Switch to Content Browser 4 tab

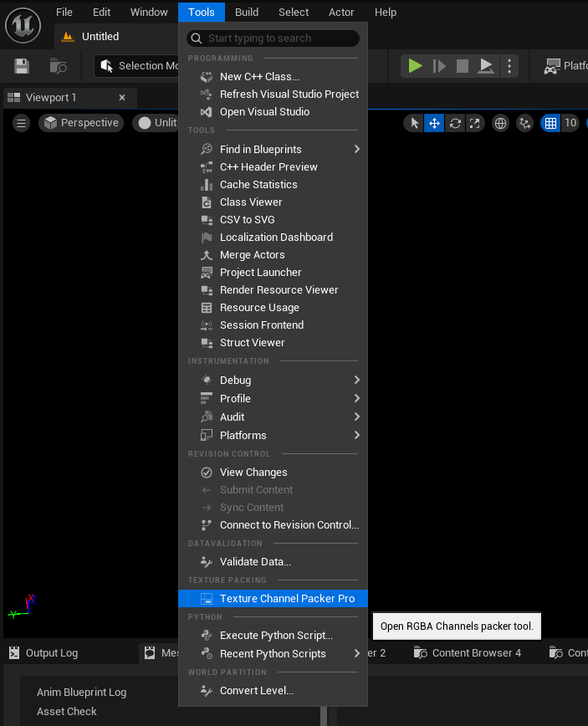coord(468,653)
